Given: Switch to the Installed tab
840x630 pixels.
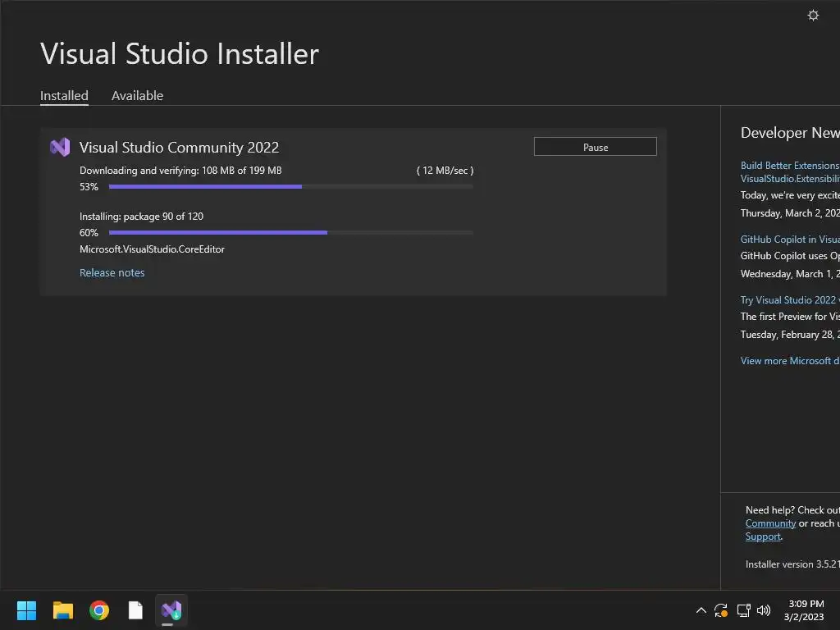Looking at the screenshot, I should tap(64, 95).
